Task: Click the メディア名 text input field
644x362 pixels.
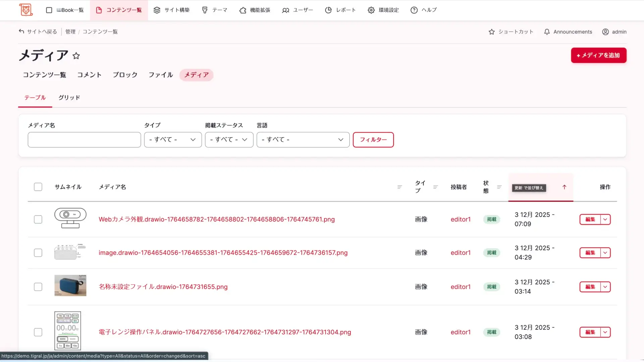Action: (84, 140)
